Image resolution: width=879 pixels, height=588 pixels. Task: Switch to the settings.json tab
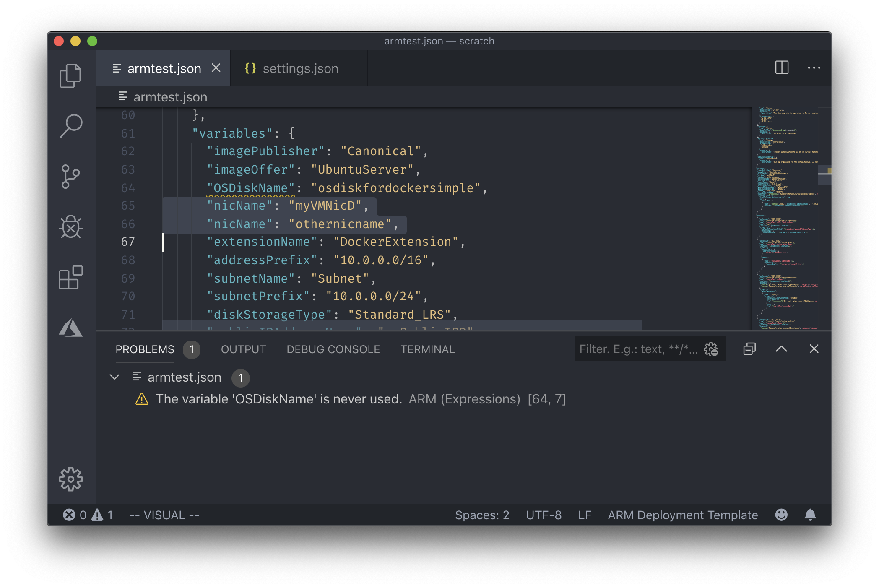300,68
